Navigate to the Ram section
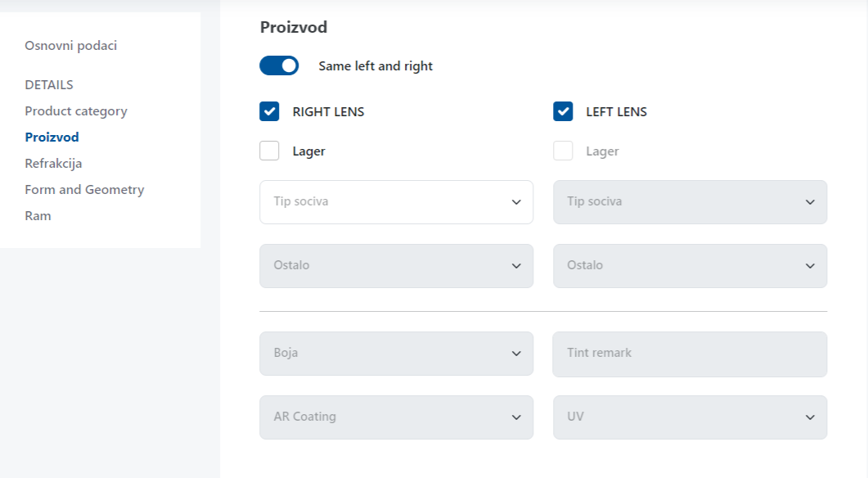The height and width of the screenshot is (478, 868). click(38, 216)
